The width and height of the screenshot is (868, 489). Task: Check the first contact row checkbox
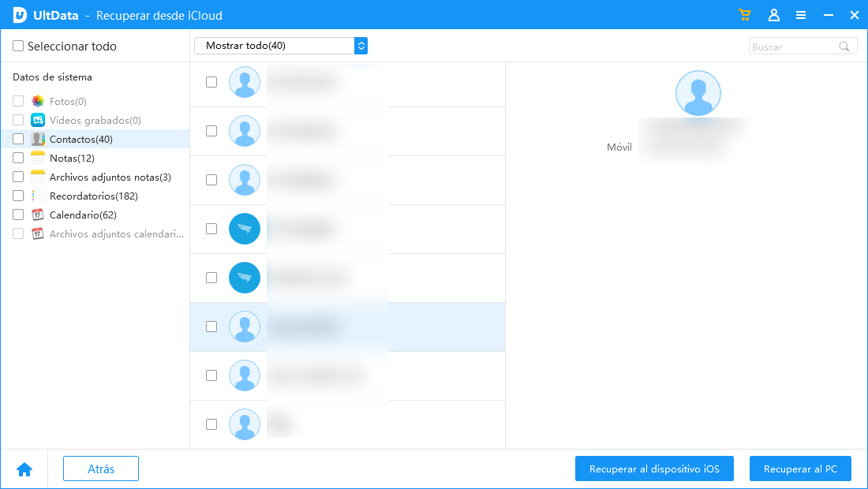(x=211, y=82)
